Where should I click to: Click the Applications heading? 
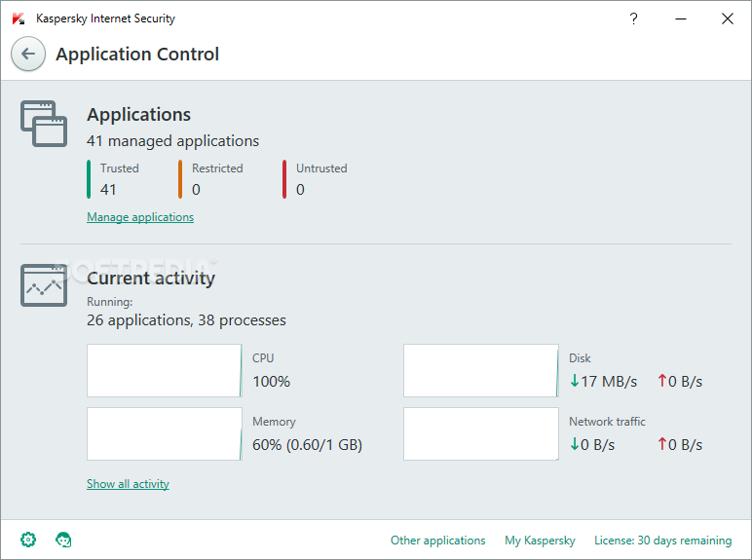pyautogui.click(x=138, y=115)
